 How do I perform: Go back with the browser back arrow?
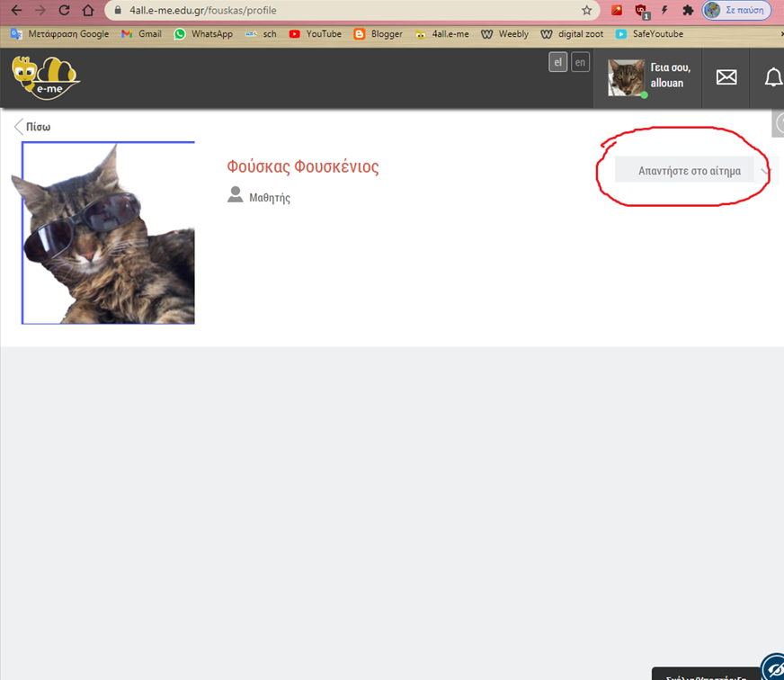(16, 10)
